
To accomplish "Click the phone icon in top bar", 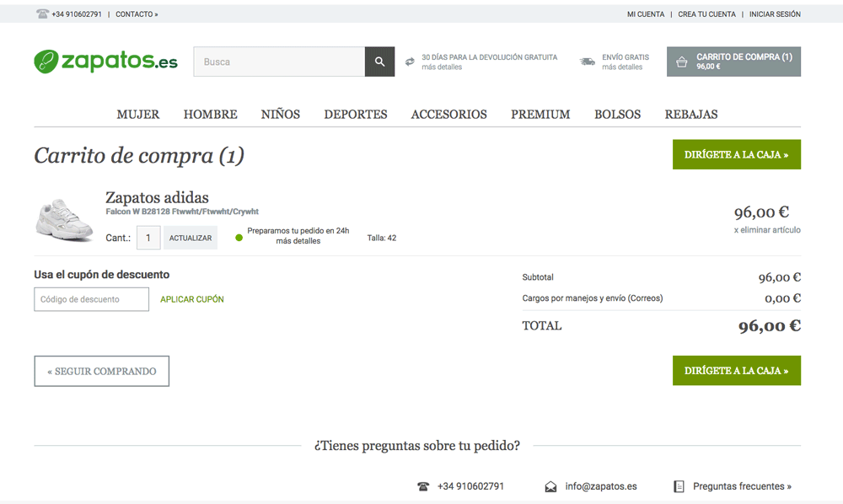I will point(42,14).
